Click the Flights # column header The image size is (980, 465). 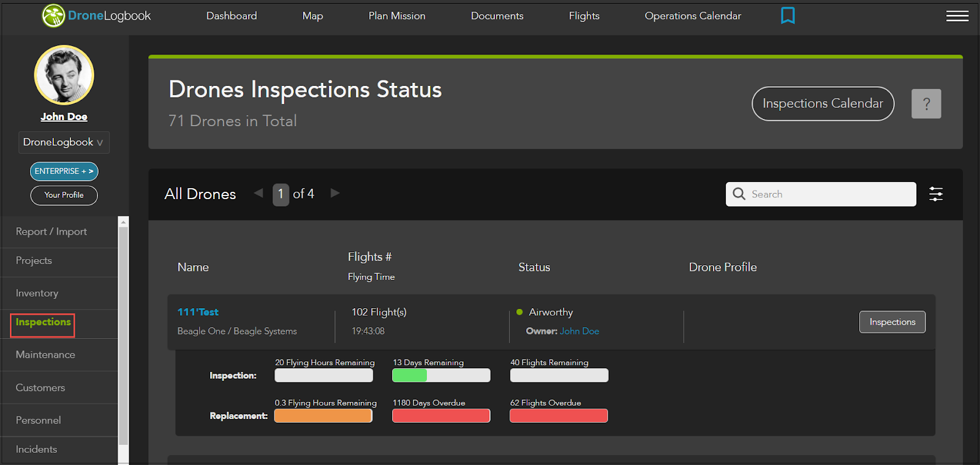pyautogui.click(x=369, y=257)
